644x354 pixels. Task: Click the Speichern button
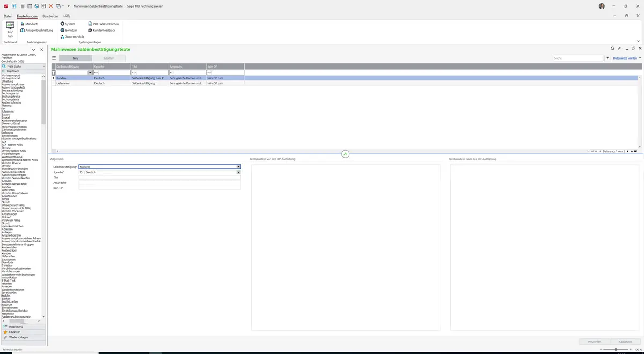pyautogui.click(x=626, y=342)
